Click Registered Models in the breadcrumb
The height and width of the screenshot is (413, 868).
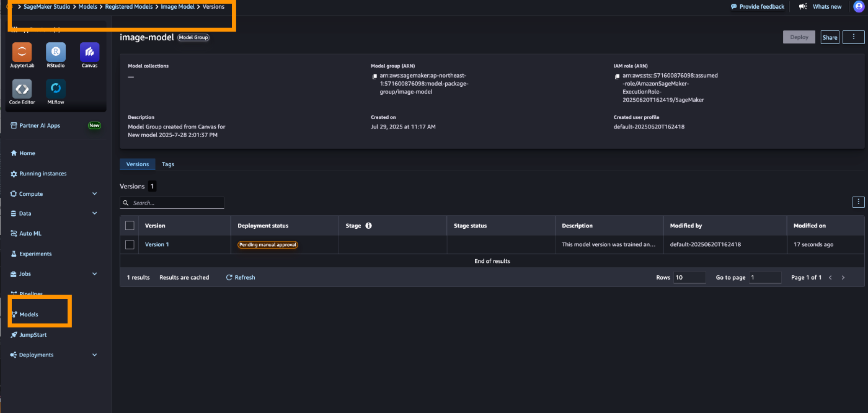click(130, 6)
